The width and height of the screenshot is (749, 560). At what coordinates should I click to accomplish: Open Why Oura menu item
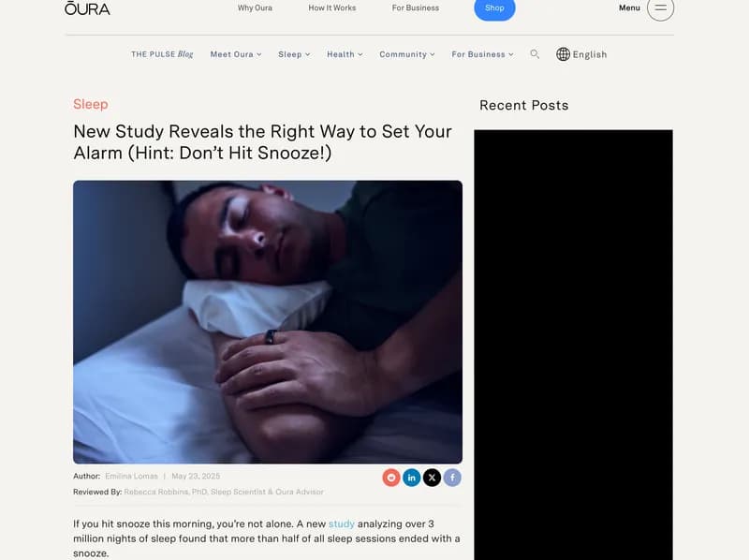tap(255, 7)
